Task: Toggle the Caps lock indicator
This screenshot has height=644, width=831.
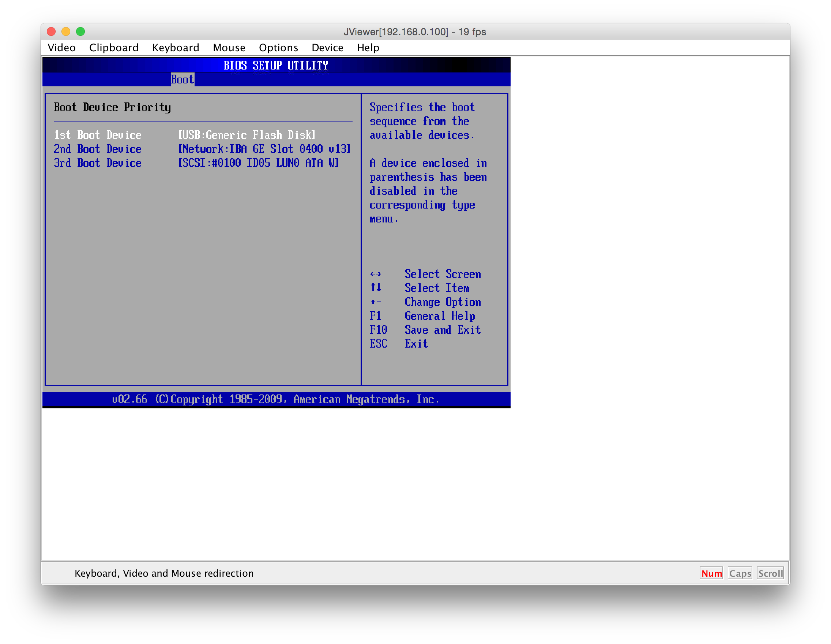Action: tap(740, 573)
